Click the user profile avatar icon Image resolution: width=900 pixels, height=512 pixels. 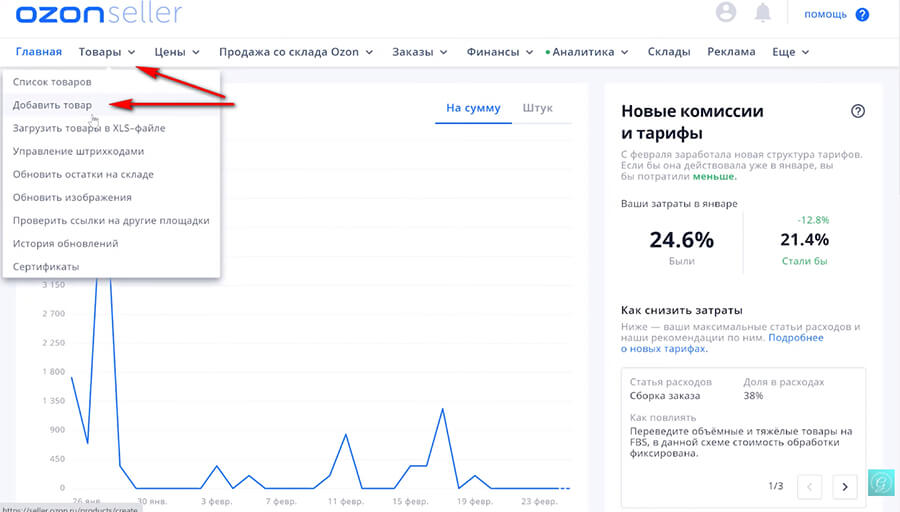click(x=727, y=13)
